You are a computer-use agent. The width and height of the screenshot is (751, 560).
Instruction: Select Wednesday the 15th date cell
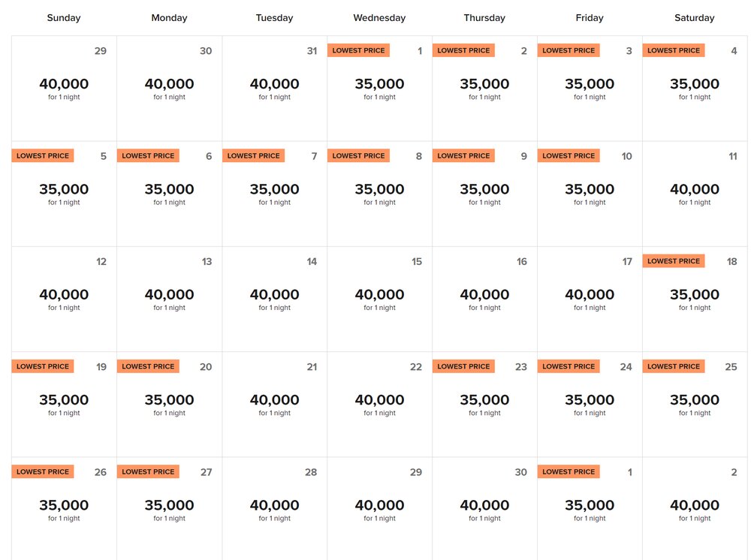pyautogui.click(x=379, y=300)
